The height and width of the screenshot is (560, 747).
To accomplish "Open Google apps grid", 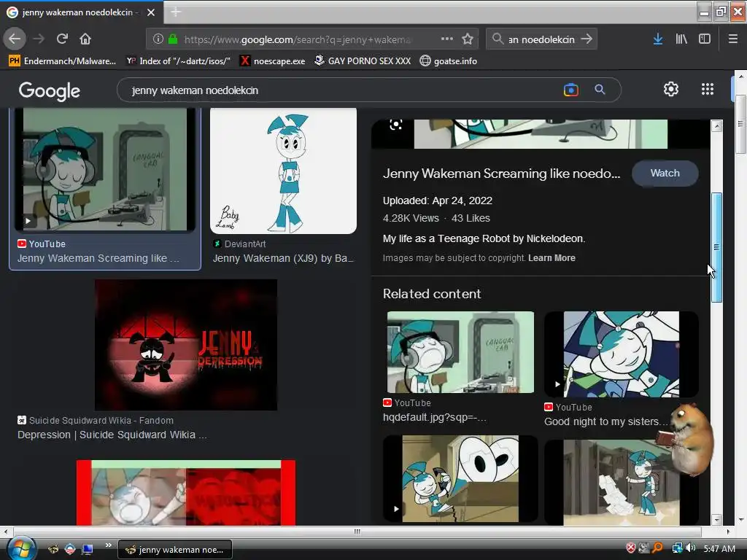I will point(708,89).
